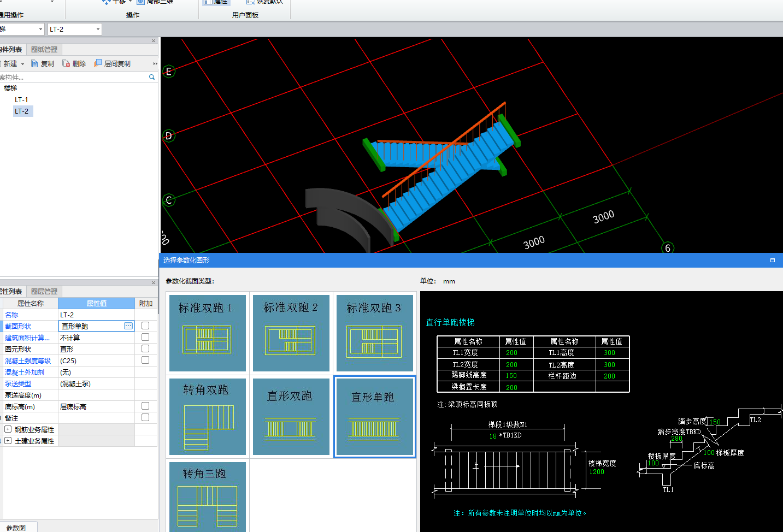Select the 转角双跑 stair thumbnail
This screenshot has width=783, height=532.
pyautogui.click(x=208, y=416)
